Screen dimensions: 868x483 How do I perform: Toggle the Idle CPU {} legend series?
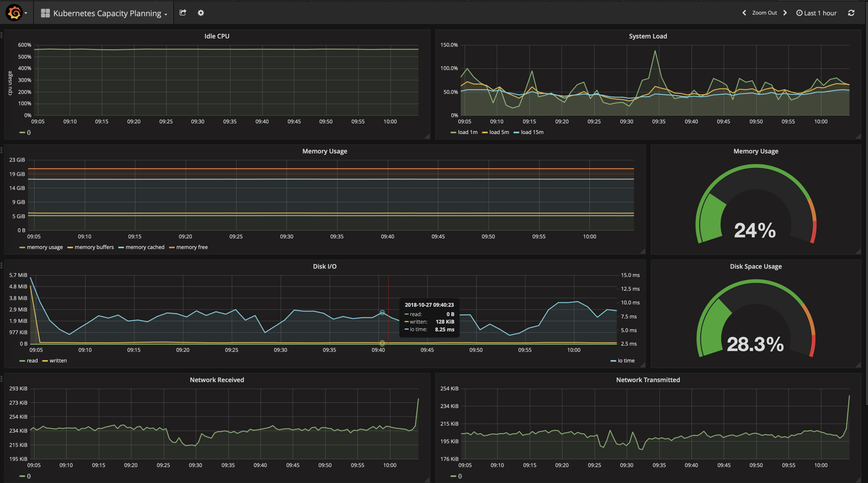coord(29,133)
